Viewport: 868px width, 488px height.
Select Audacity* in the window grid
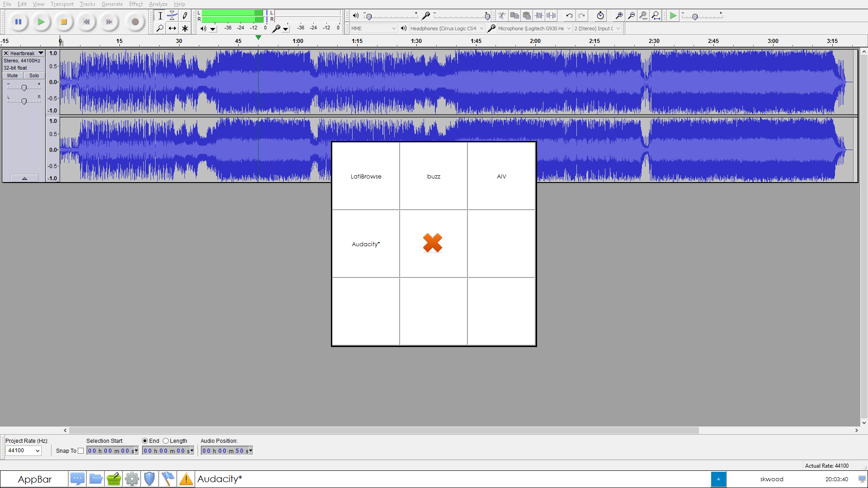click(x=366, y=244)
